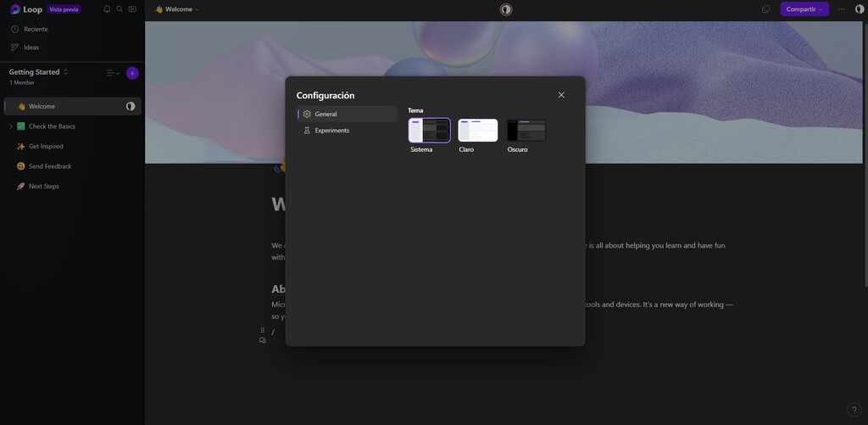Open the workspace list options dropdown
Screen dimensions: 868x425
[x=113, y=73]
